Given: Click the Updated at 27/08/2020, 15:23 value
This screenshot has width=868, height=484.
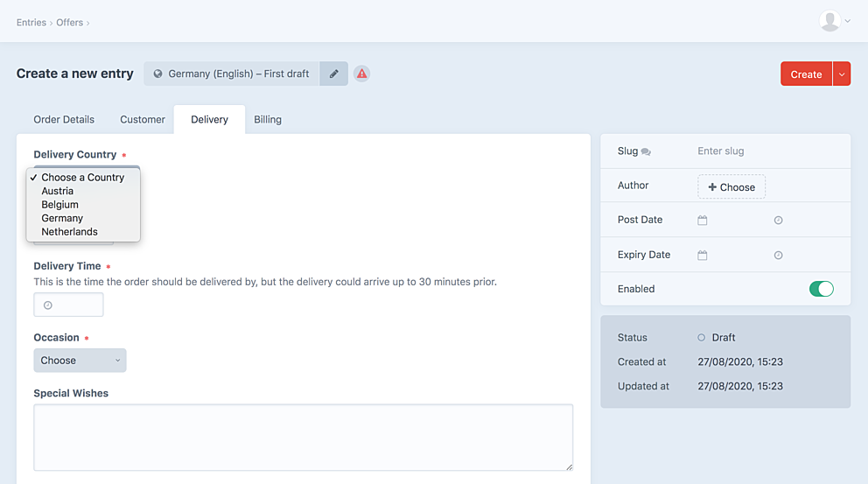Looking at the screenshot, I should [x=740, y=387].
